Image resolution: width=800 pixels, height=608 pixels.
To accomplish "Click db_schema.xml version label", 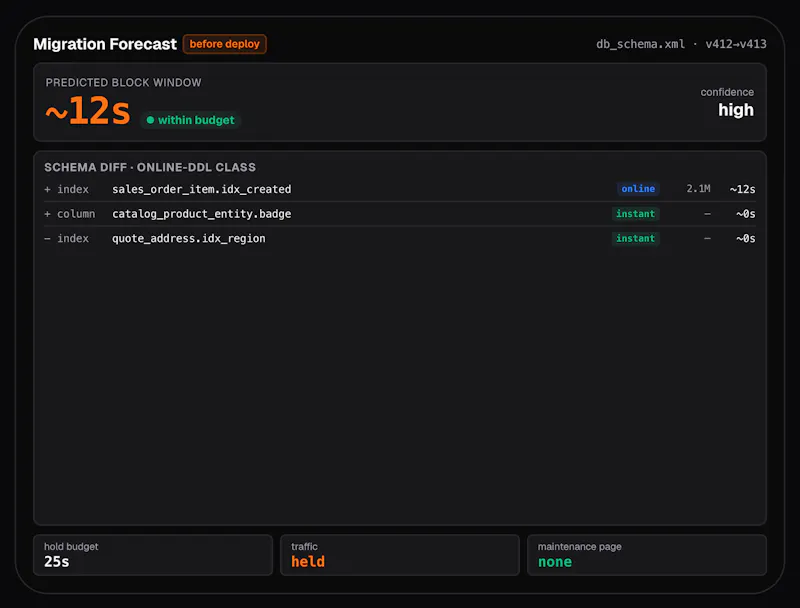I will [x=681, y=44].
